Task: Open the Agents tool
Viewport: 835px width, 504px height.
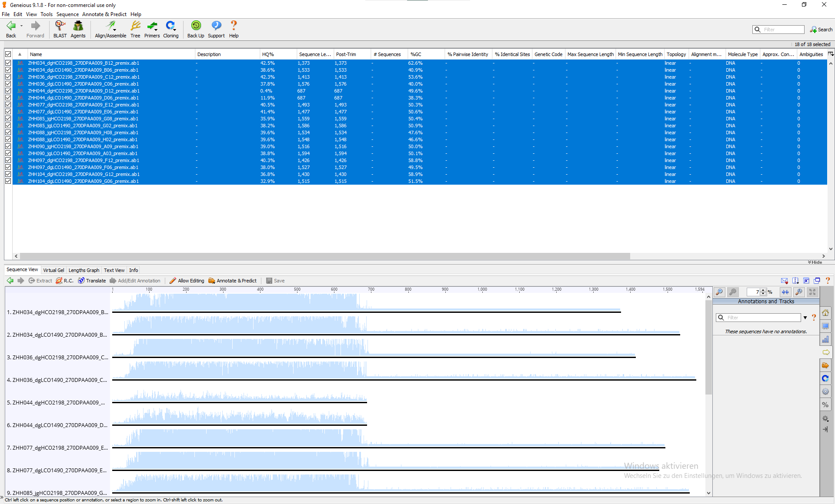Action: (78, 29)
